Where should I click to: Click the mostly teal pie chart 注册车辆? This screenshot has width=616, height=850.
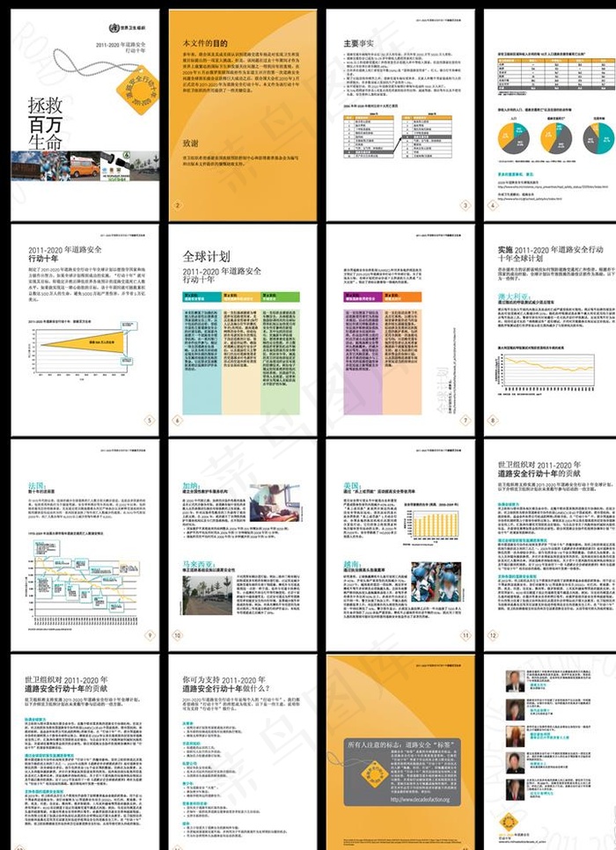tap(599, 138)
